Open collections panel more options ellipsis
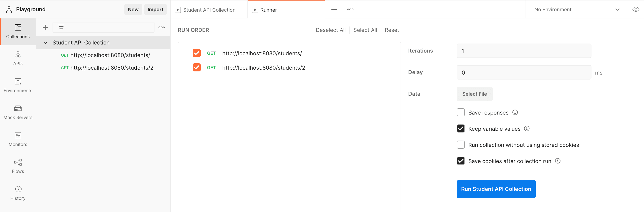 pos(161,27)
